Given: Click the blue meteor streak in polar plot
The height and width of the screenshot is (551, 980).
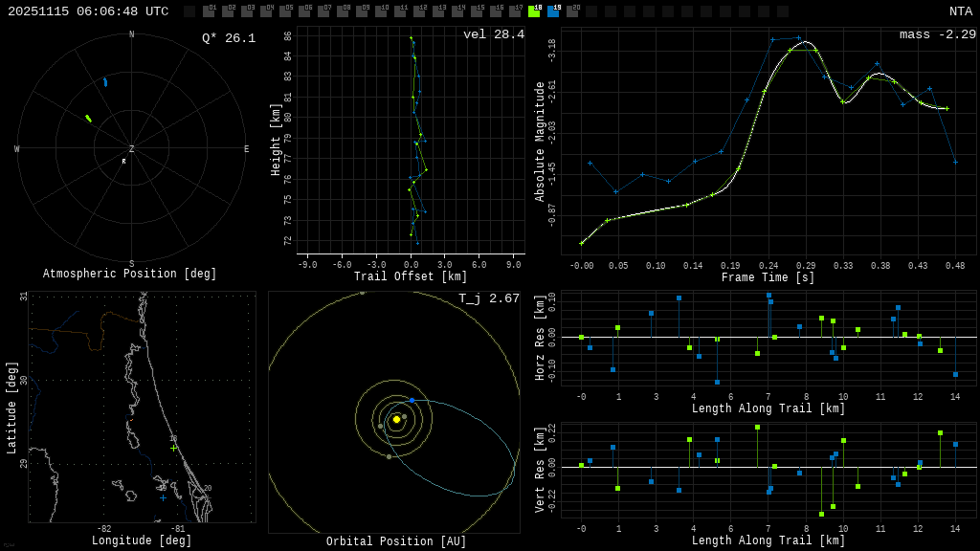Looking at the screenshot, I should pos(105,82).
